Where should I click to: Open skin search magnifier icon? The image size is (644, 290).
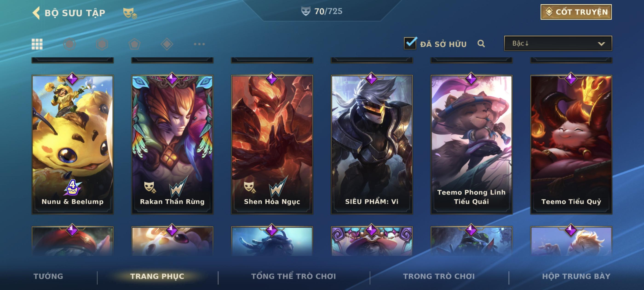481,44
